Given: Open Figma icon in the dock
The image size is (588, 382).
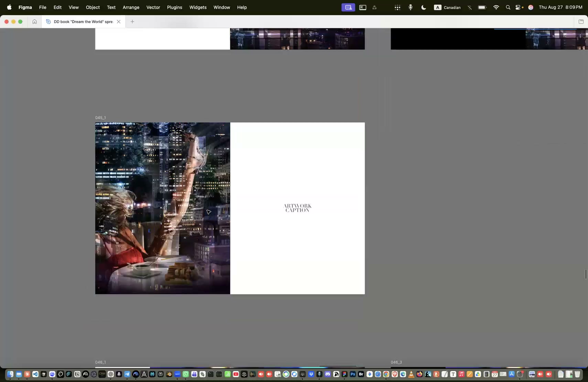Looking at the screenshot, I should point(344,374).
